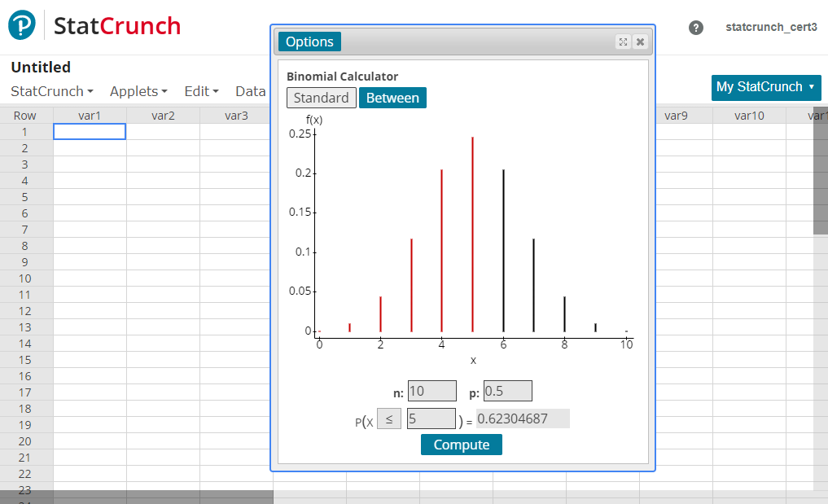The image size is (828, 504).
Task: Click the statcrunch_cert3 username
Action: tap(771, 27)
